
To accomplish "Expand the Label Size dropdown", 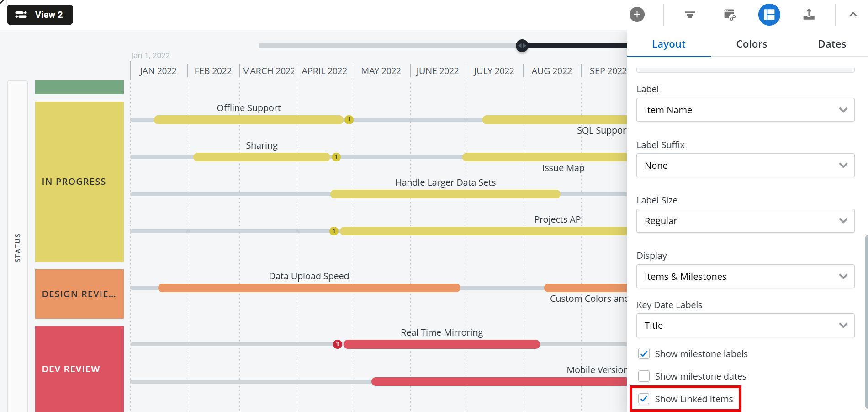I will pyautogui.click(x=745, y=221).
